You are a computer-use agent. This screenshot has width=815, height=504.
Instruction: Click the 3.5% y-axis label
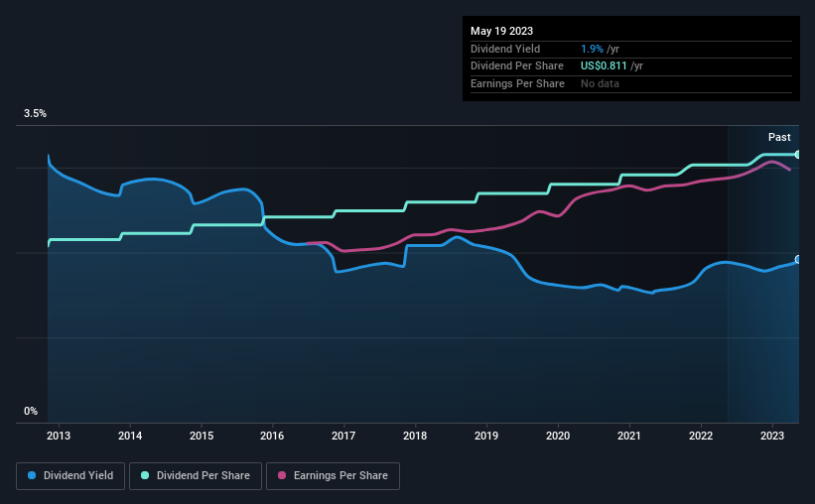click(x=36, y=115)
